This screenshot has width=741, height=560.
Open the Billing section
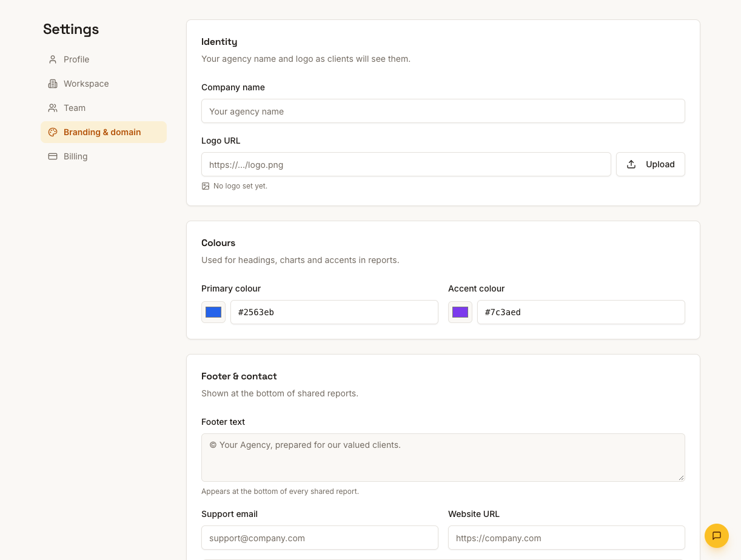pos(104,156)
